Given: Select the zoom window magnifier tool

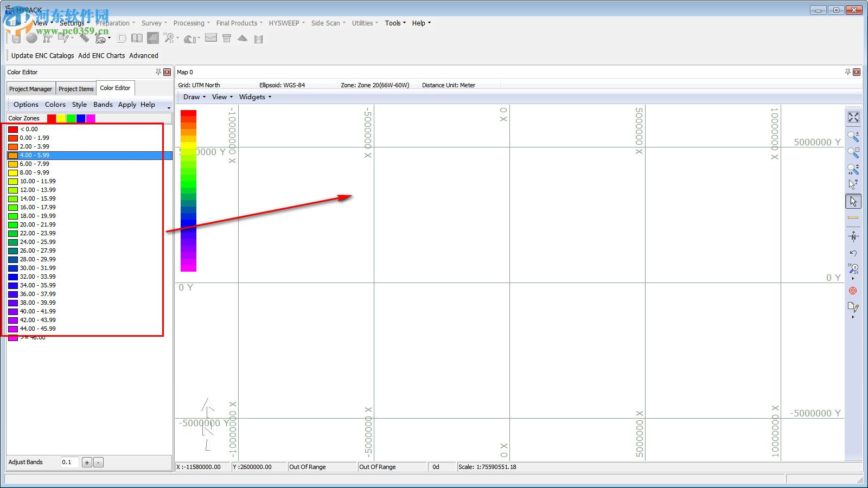Looking at the screenshot, I should click(853, 153).
